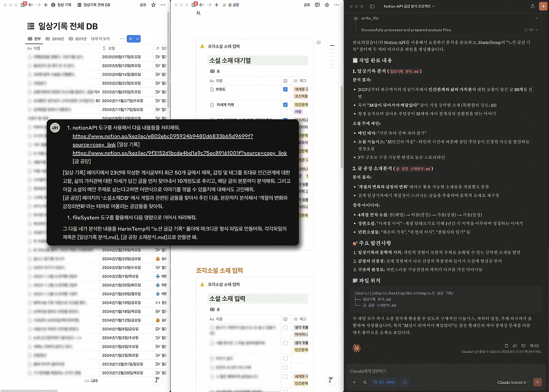549x392 pixels.
Task: Open the Notion API 글감 분석 프로젝트 title dropdown
Action: pos(409,6)
